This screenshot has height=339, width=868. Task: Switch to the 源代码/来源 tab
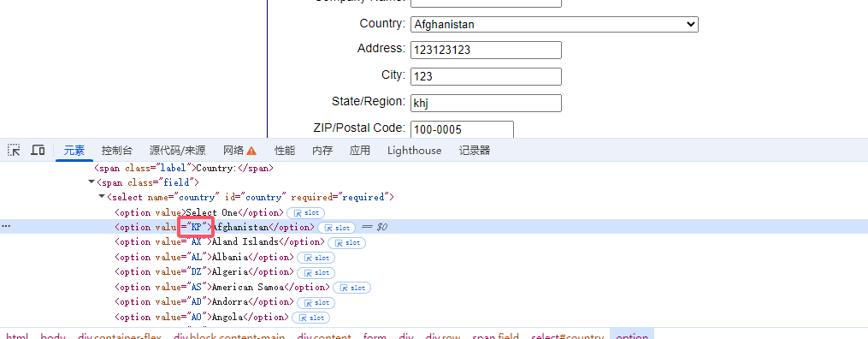click(x=177, y=151)
